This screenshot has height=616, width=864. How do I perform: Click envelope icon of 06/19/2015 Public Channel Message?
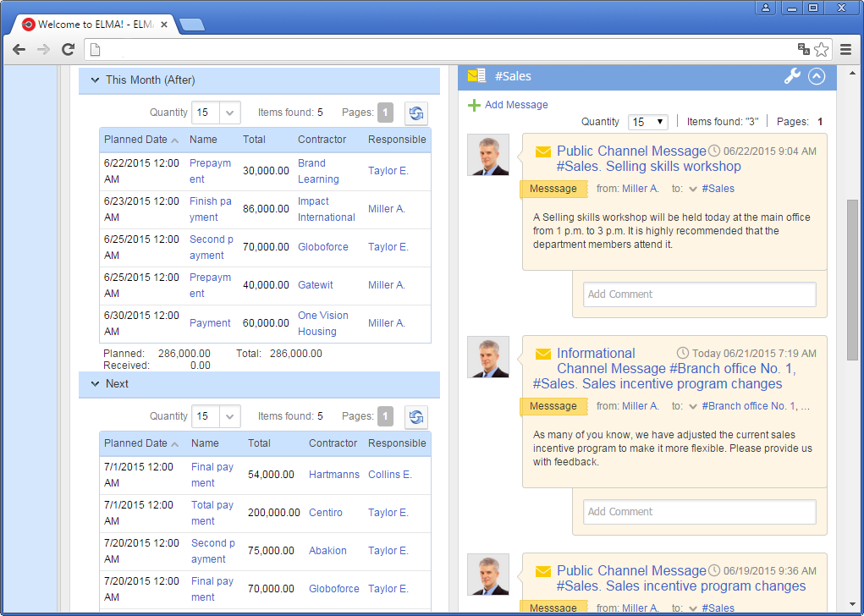coord(542,571)
